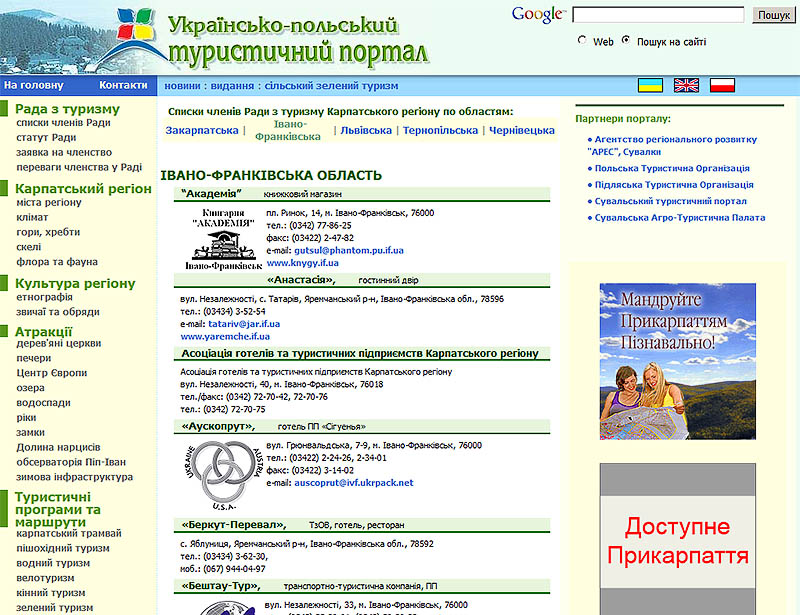Email gutsul@phantom.pu.if.ua address link

pos(348,250)
